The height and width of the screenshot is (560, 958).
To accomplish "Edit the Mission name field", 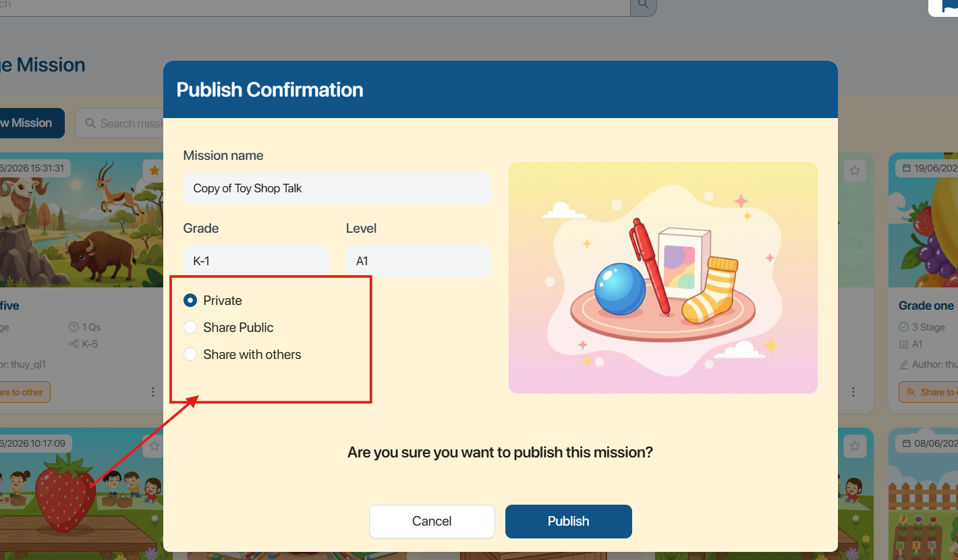I will pos(337,188).
